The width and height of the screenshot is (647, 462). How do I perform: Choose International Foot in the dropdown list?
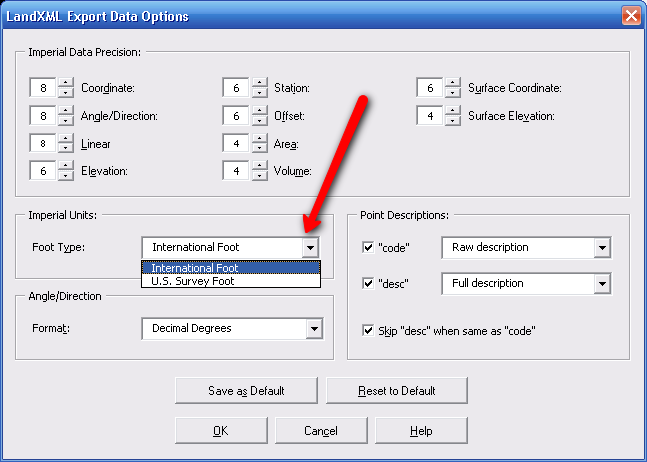[231, 268]
